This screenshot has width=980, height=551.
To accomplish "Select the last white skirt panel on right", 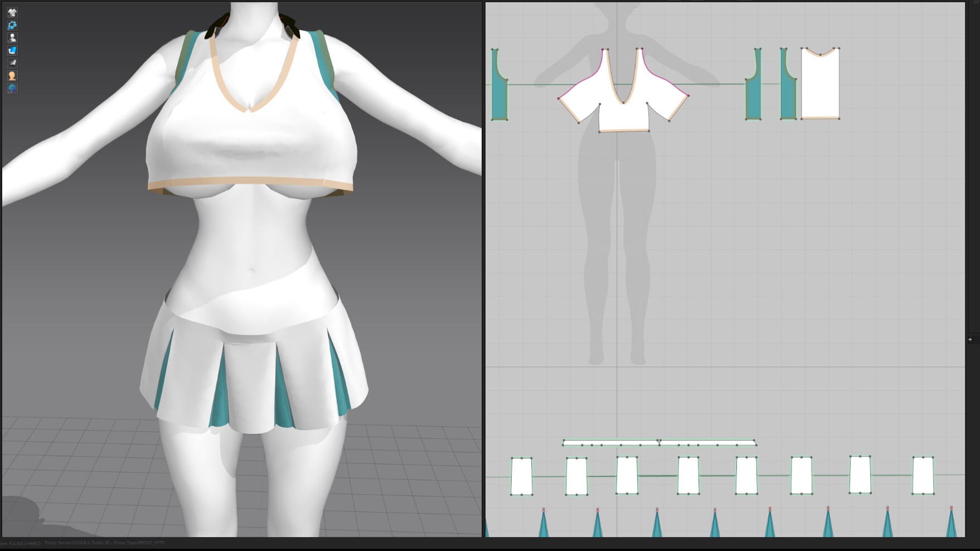I will coord(923,476).
